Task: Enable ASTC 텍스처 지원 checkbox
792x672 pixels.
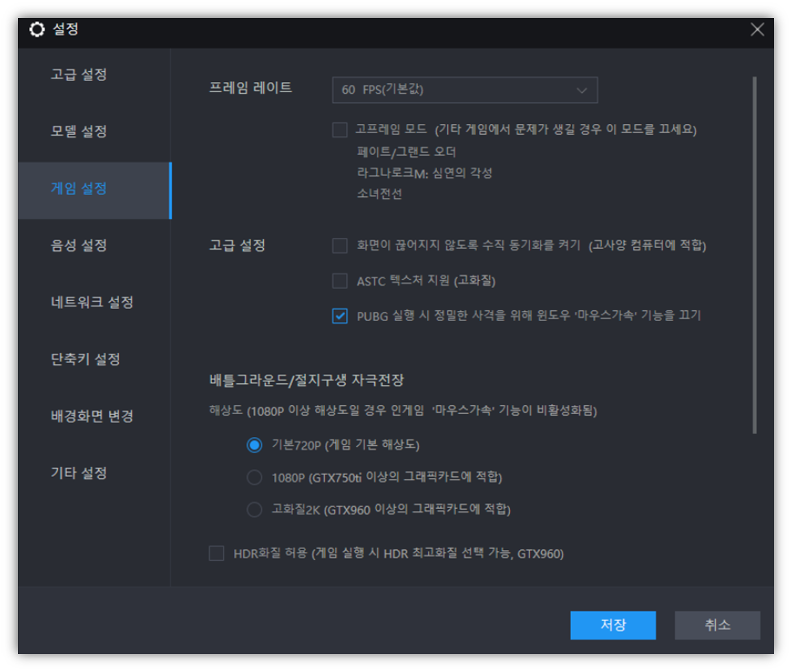Action: click(x=340, y=281)
